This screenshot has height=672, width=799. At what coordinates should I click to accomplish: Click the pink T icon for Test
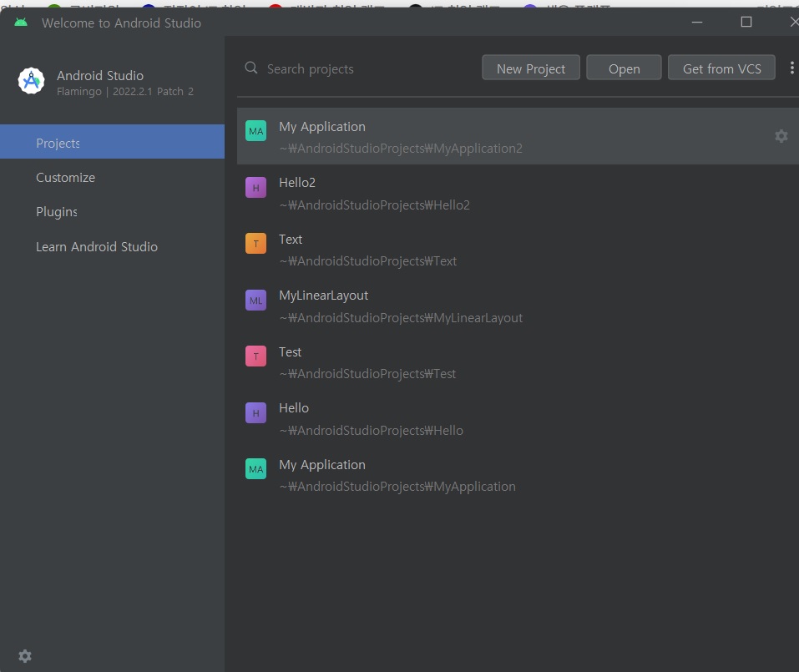point(255,356)
